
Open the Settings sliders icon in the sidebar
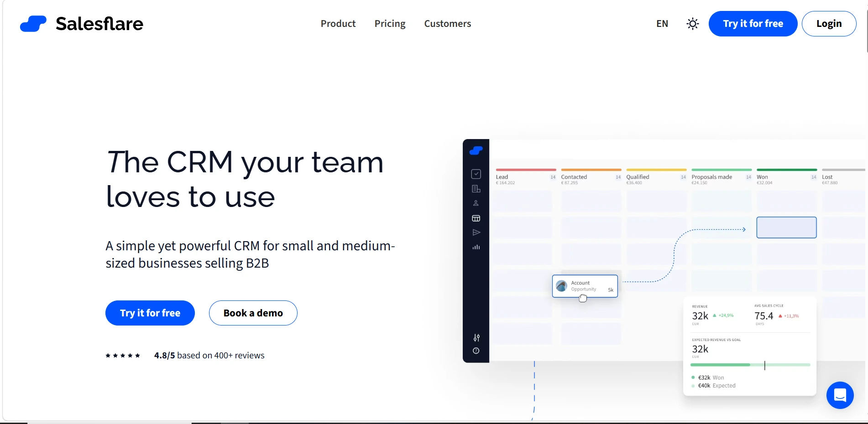point(476,338)
